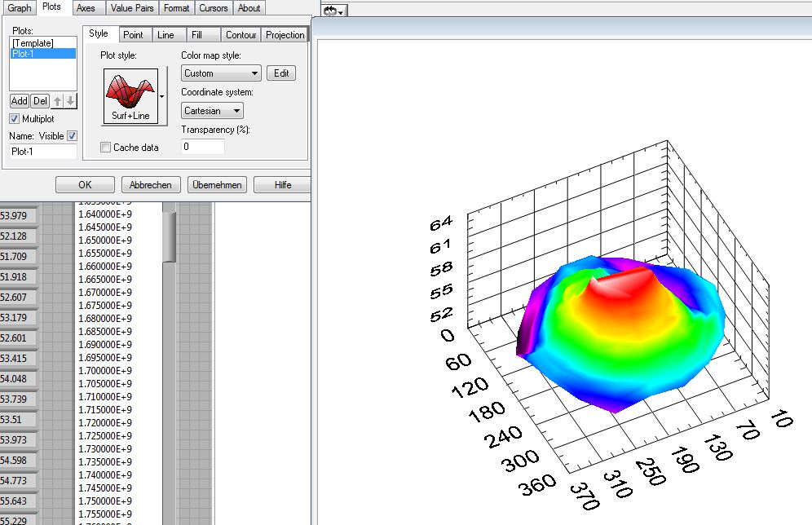Viewport: 812px width, 525px height.
Task: Click the 54.773 value cell
Action: click(18, 481)
